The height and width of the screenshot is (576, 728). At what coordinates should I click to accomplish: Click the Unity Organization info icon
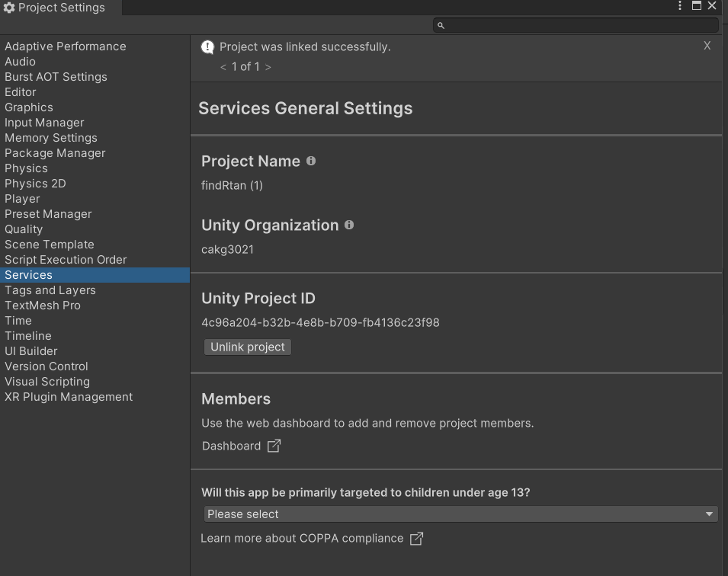(x=349, y=225)
